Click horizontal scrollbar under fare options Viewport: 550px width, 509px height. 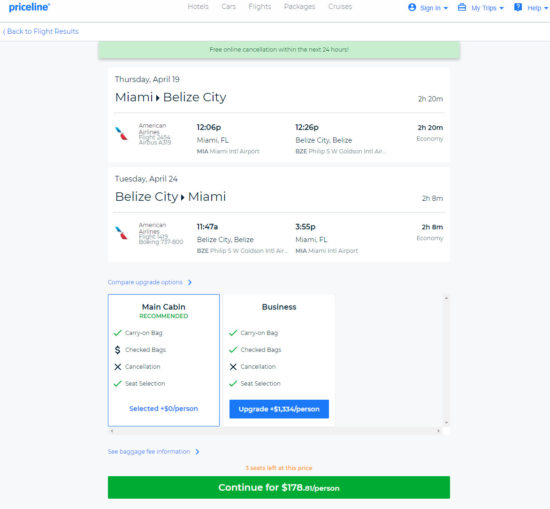tap(275, 431)
